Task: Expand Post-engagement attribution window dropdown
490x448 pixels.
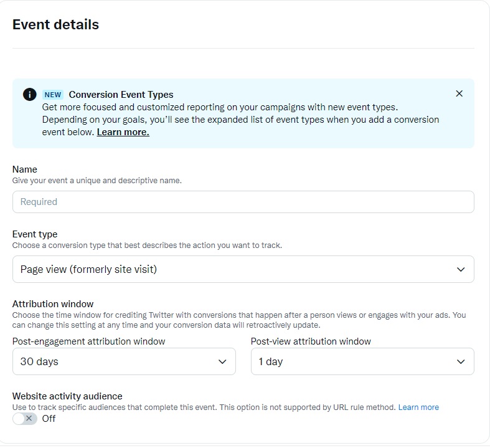Action: (x=124, y=361)
